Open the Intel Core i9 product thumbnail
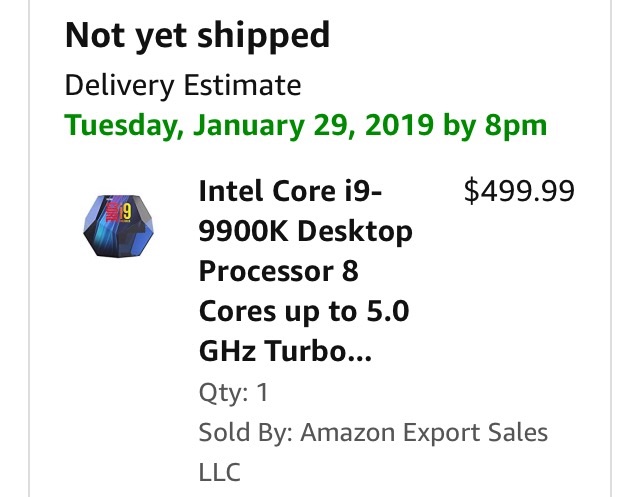This screenshot has height=497, width=639. (x=119, y=226)
